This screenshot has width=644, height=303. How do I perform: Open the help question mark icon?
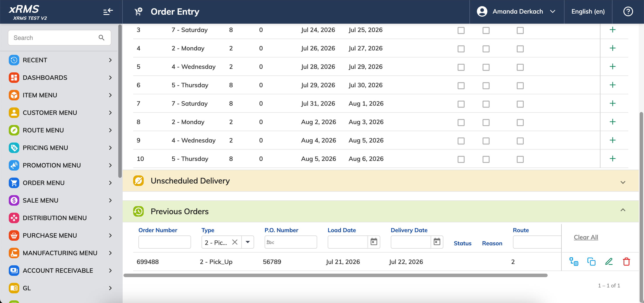pos(628,11)
